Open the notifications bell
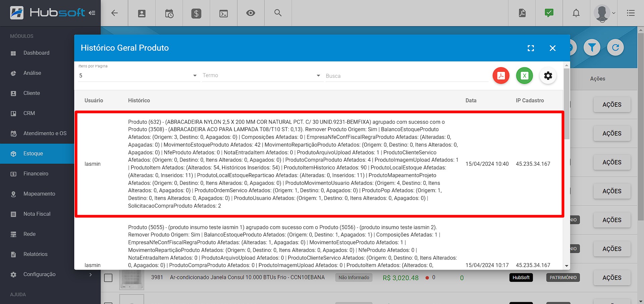Image resolution: width=644 pixels, height=304 pixels. [x=576, y=13]
